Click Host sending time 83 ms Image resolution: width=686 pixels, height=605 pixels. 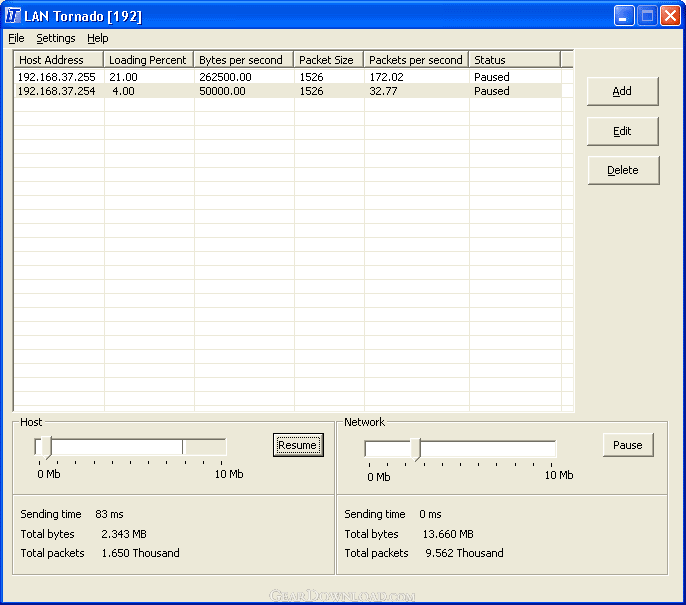(x=109, y=514)
